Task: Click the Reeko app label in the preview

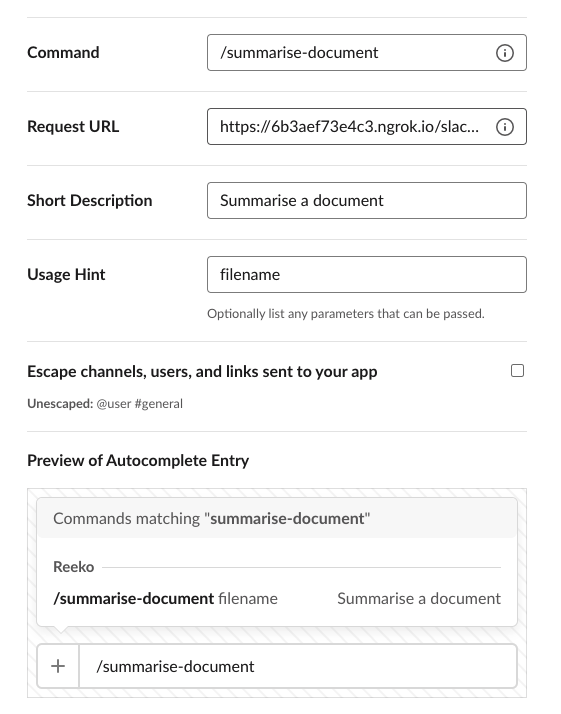Action: (74, 567)
